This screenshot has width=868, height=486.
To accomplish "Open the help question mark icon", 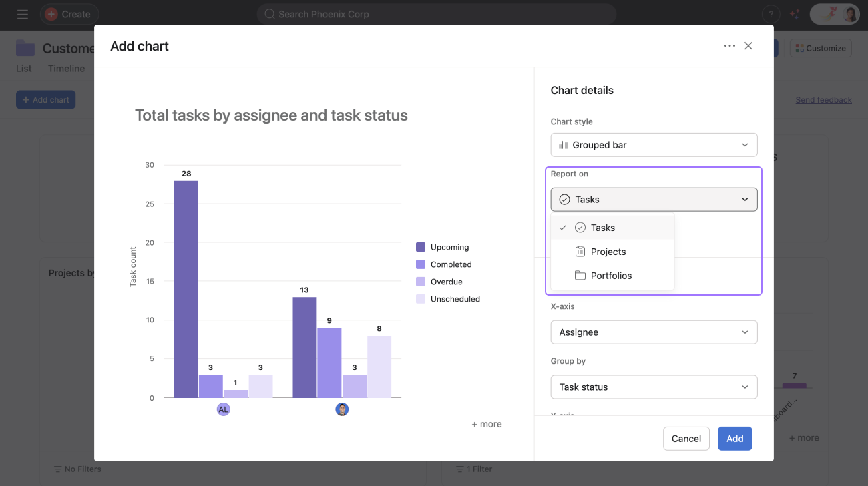I will (771, 14).
